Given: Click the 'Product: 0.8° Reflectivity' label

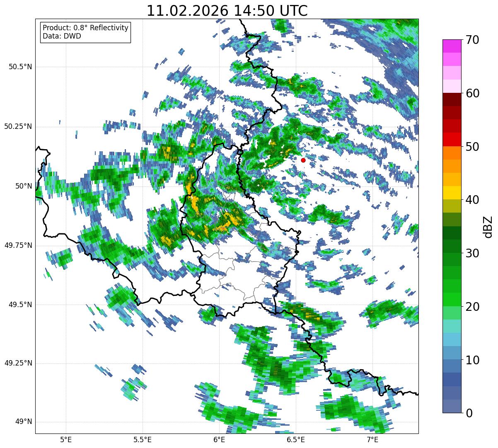Looking at the screenshot, I should (86, 28).
